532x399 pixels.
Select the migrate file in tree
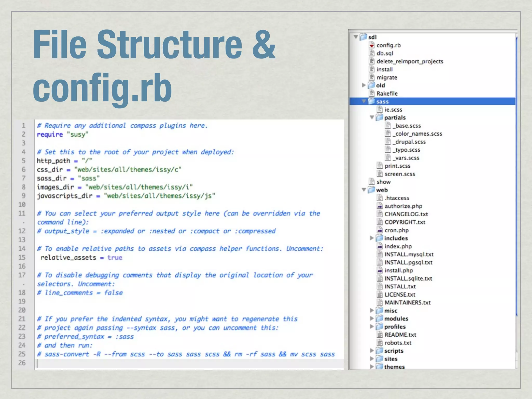[x=387, y=77]
